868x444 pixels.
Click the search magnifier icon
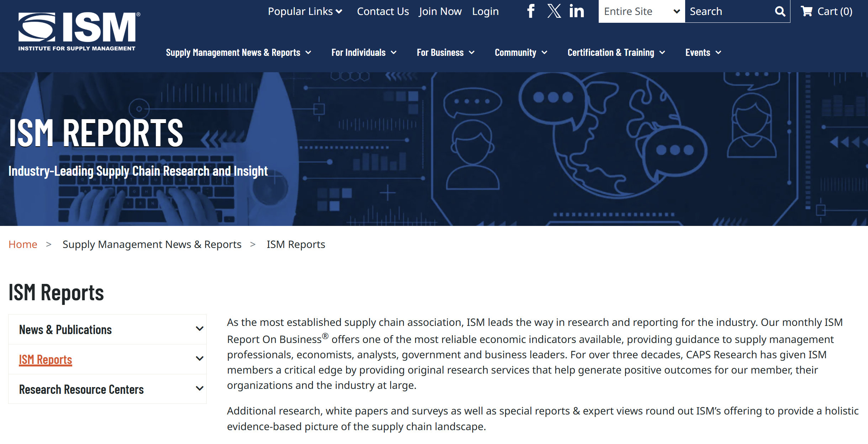click(x=780, y=11)
